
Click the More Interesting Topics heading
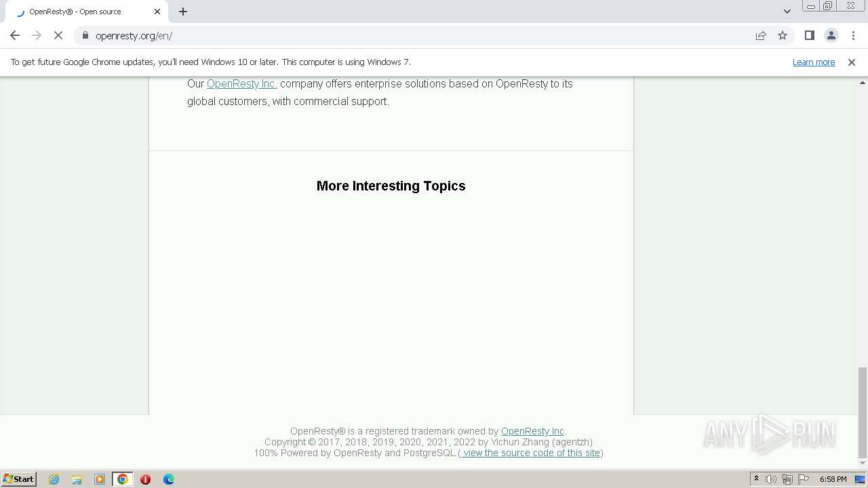[x=391, y=186]
